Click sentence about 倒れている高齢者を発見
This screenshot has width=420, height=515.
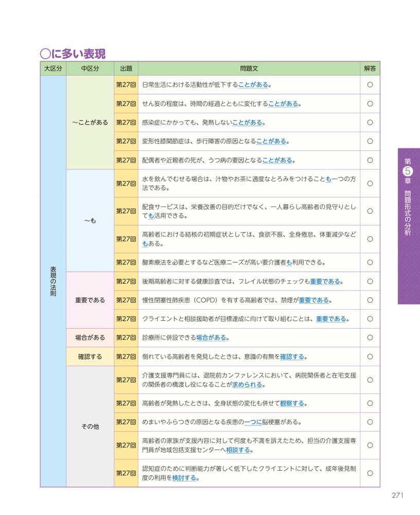click(224, 357)
